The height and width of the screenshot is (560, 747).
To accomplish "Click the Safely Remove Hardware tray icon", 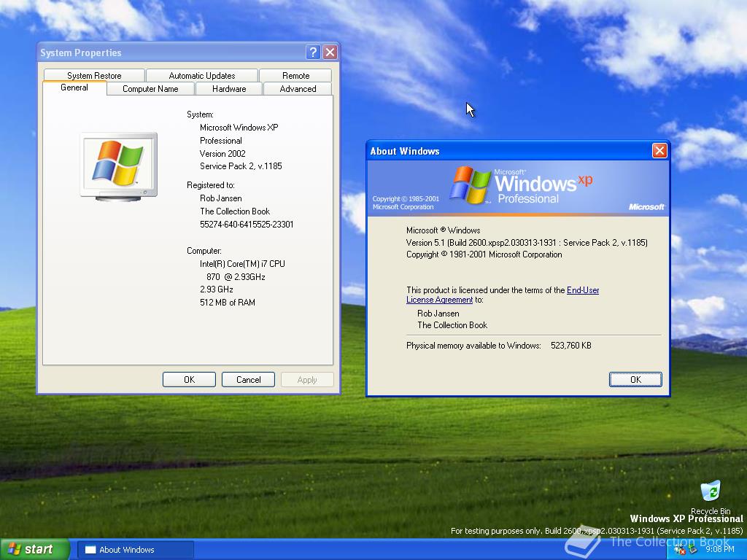I will pos(693,549).
